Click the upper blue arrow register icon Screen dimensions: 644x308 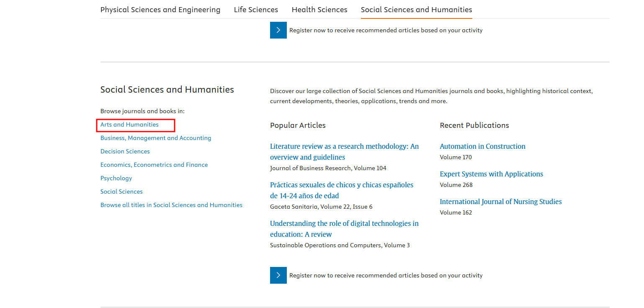[x=278, y=30]
